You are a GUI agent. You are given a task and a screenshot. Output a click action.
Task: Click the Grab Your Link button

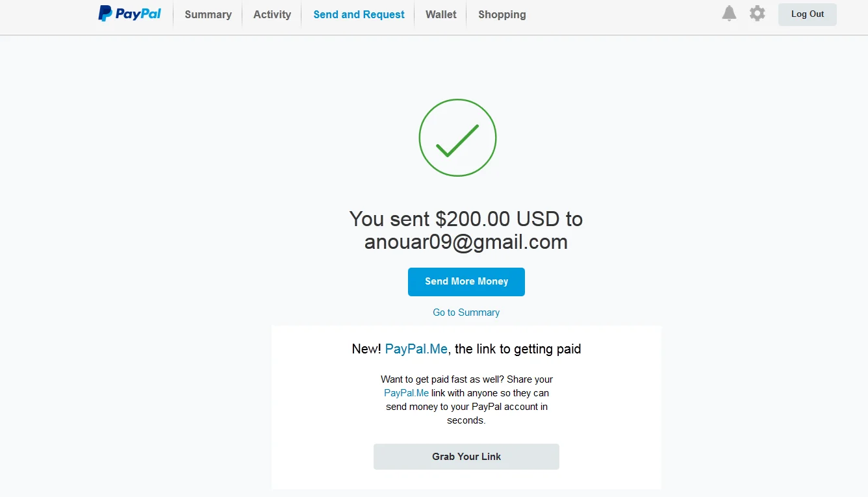(x=466, y=457)
